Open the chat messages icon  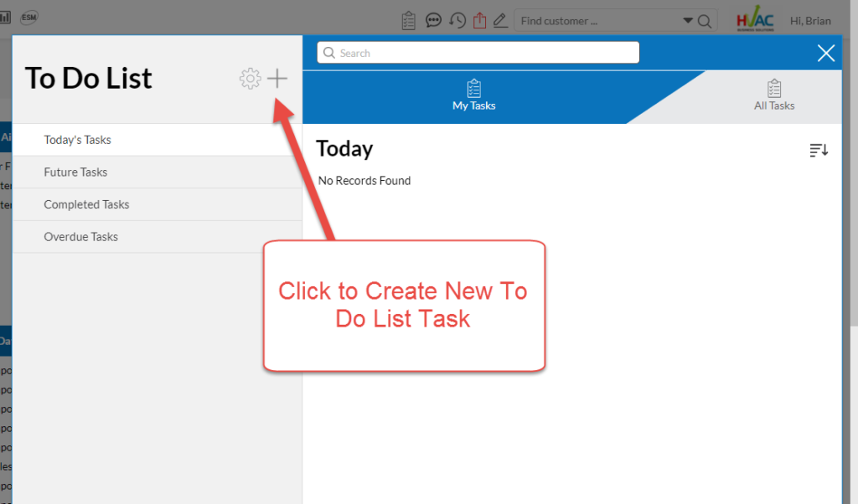pos(433,19)
